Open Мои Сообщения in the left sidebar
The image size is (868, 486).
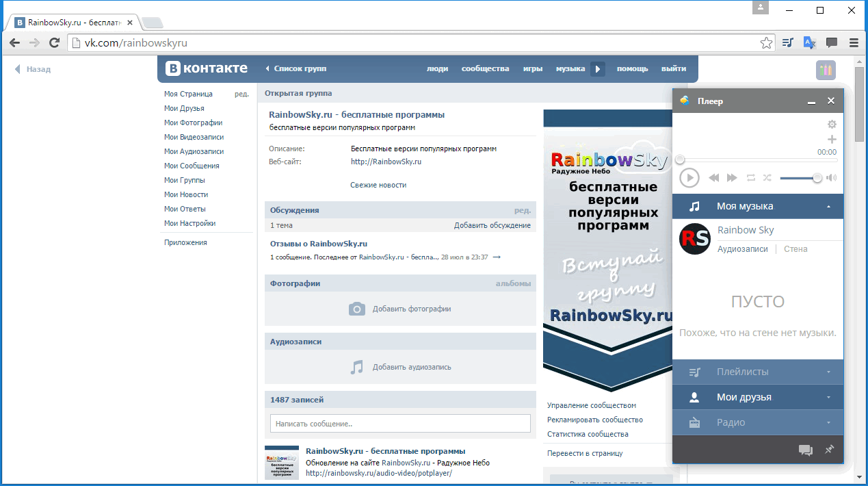click(x=192, y=166)
